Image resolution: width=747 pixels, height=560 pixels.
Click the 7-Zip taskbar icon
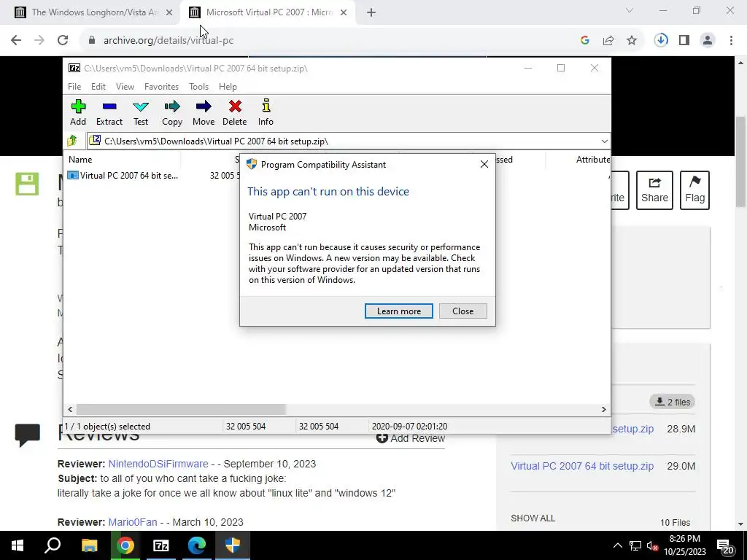click(160, 545)
